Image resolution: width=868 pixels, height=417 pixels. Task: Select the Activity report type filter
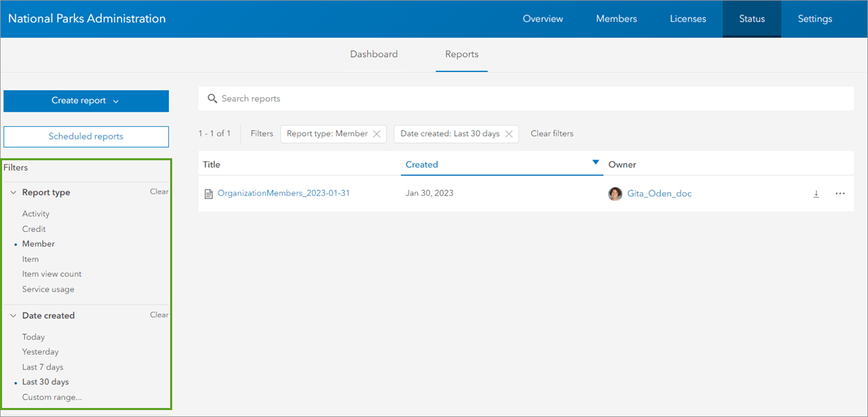[x=35, y=214]
